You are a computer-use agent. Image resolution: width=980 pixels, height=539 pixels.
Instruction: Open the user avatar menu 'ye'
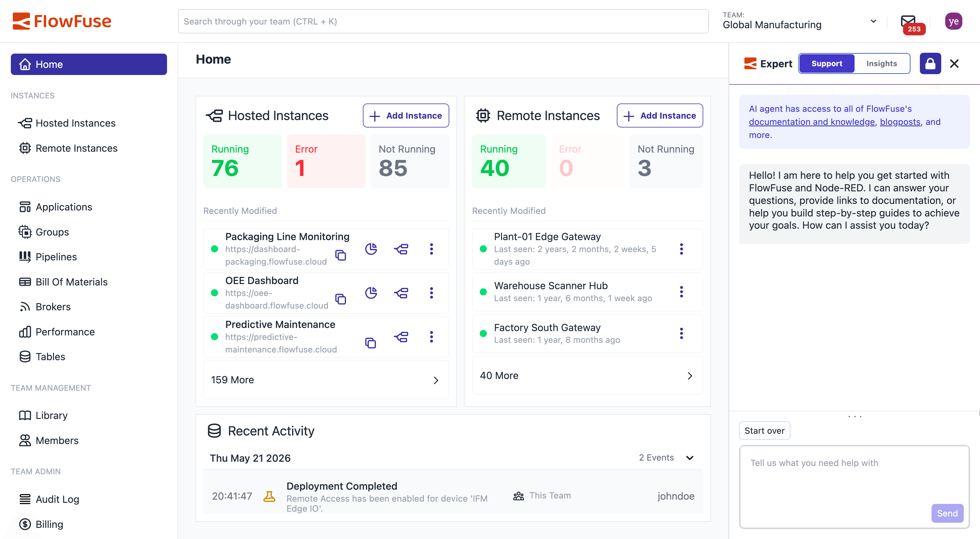click(953, 21)
